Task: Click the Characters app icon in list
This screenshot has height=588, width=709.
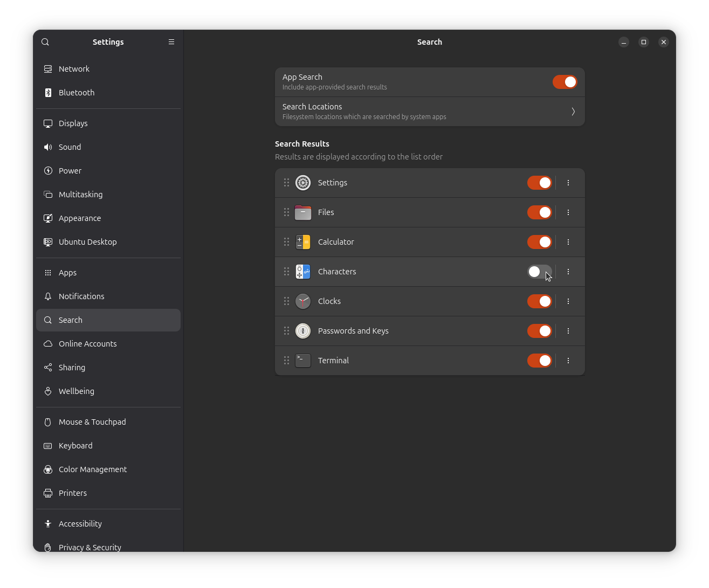Action: point(303,272)
